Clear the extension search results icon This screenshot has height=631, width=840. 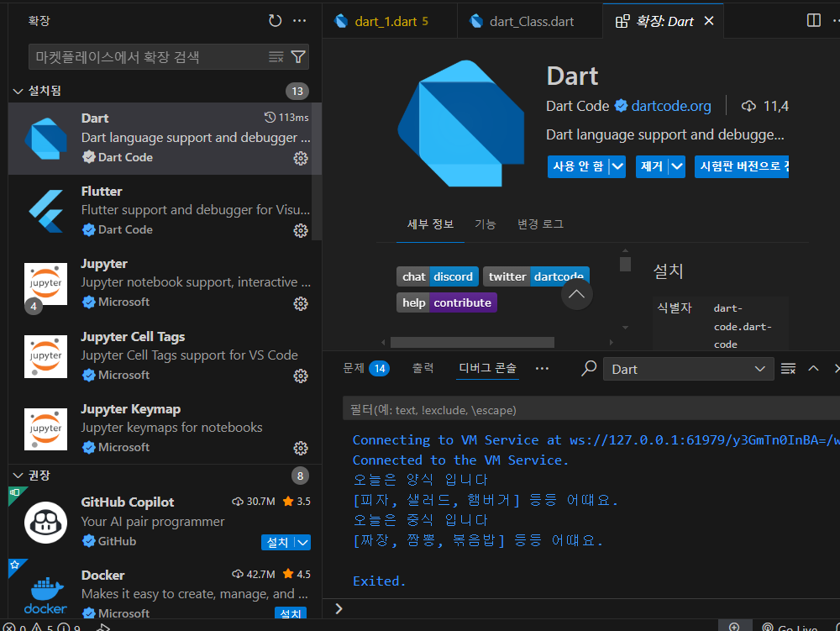(276, 57)
